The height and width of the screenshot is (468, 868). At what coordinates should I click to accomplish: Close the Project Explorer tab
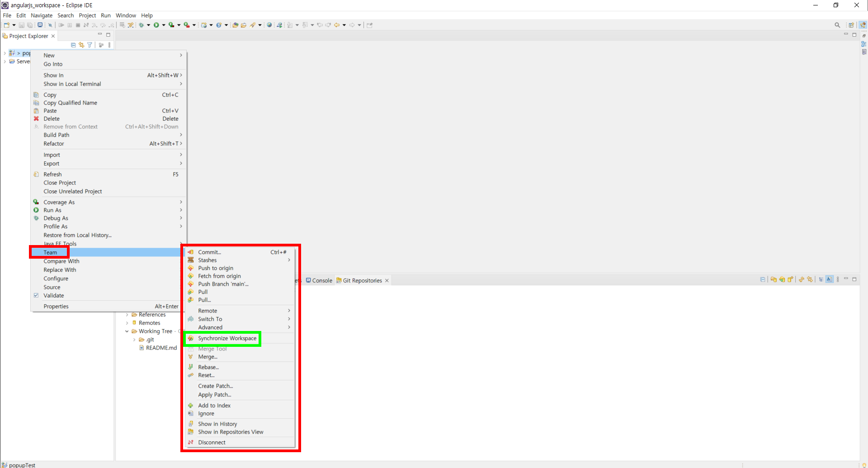(x=53, y=36)
